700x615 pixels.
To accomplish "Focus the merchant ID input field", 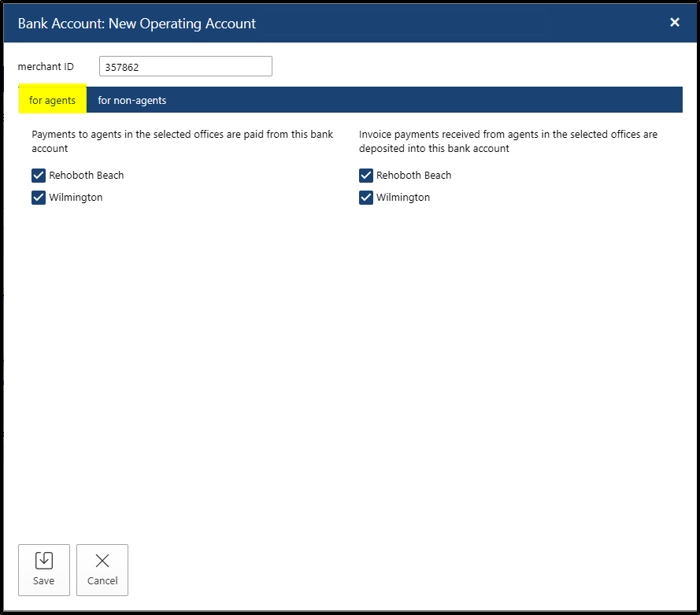I will [x=186, y=67].
